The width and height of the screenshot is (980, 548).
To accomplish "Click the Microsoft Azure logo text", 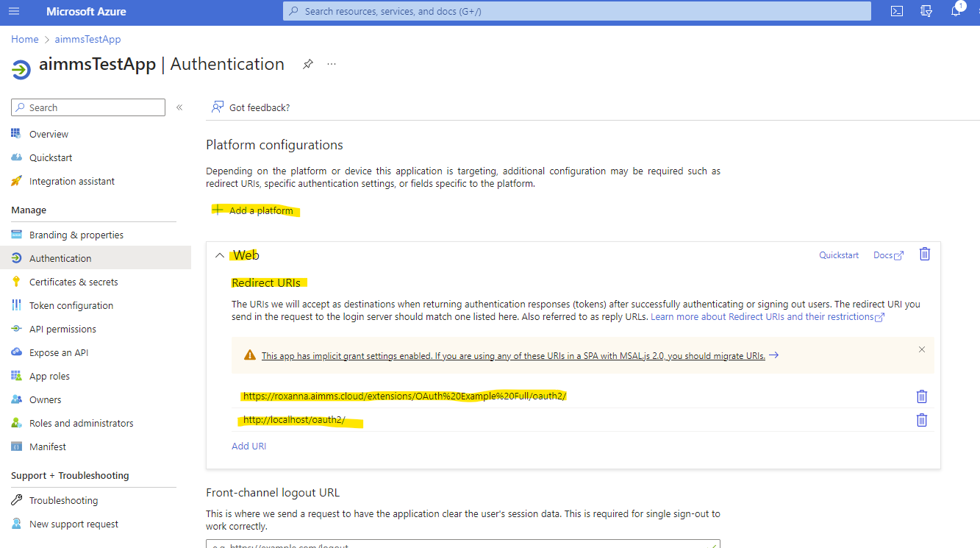I will (x=86, y=11).
